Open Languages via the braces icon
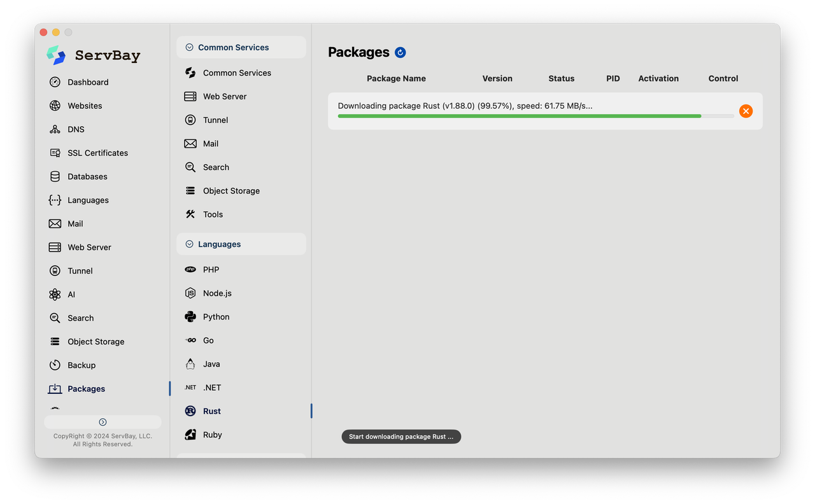815x504 pixels. point(55,200)
